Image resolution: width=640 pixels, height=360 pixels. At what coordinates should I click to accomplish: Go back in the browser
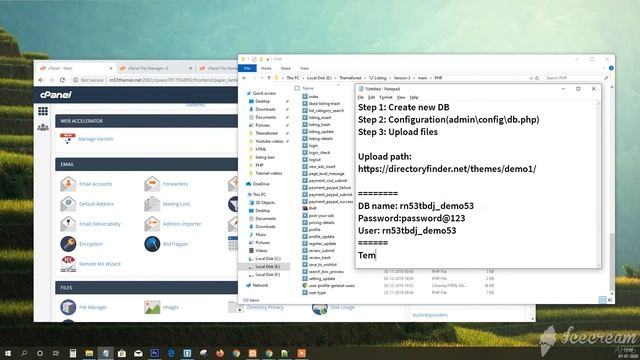41,80
